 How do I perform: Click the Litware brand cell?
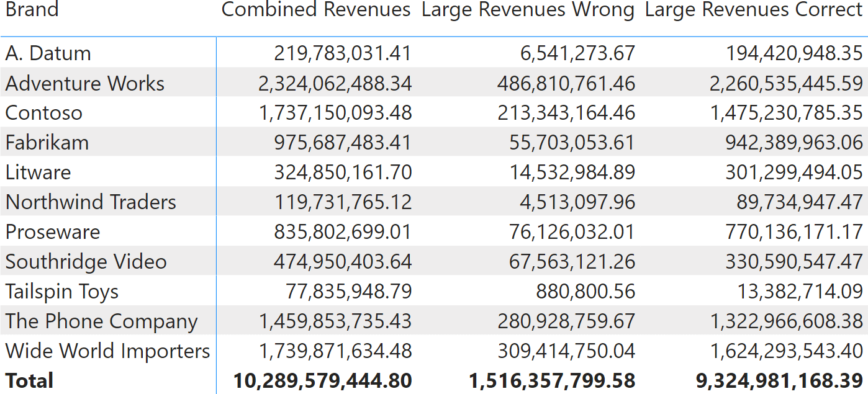coord(38,172)
